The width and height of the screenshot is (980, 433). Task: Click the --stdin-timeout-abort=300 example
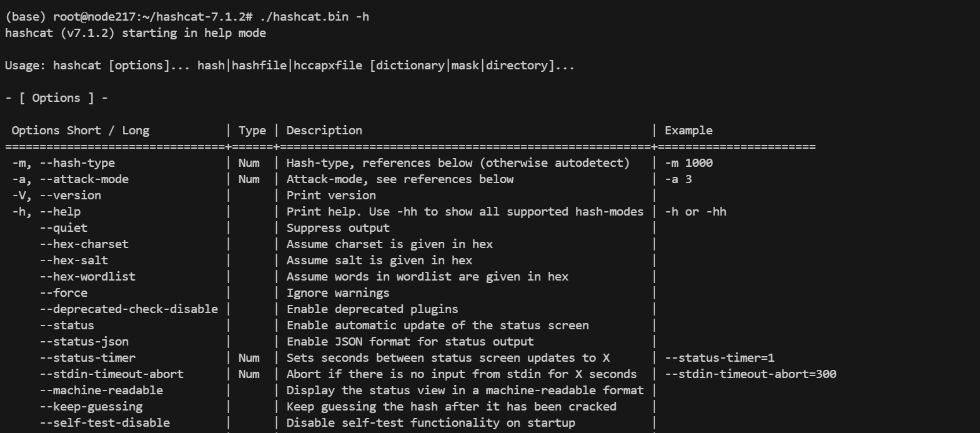(x=750, y=374)
